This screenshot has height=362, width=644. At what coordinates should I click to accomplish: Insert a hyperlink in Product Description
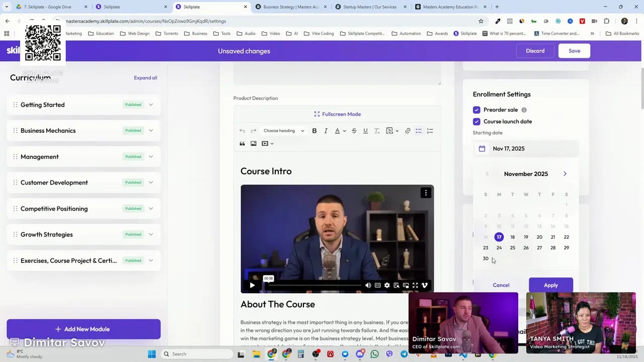(408, 131)
